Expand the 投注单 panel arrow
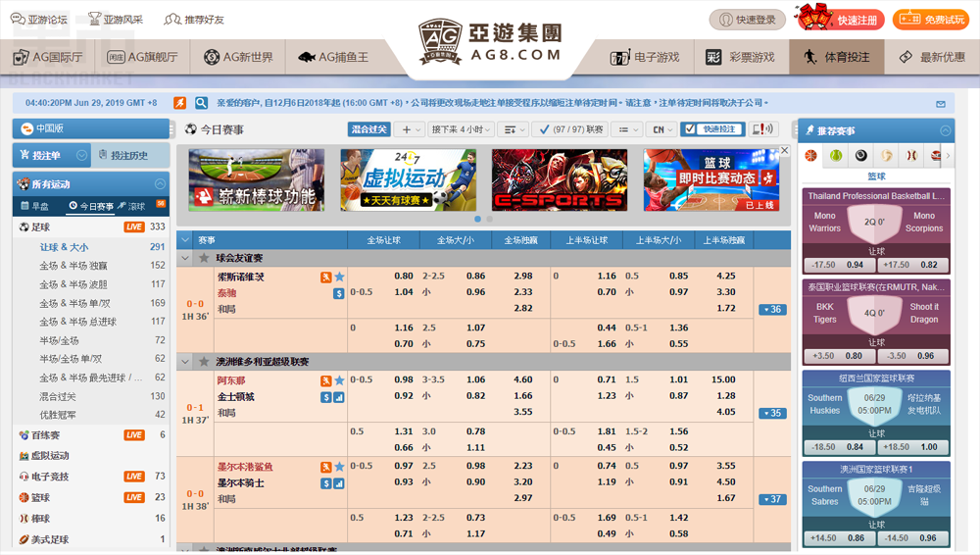 click(81, 155)
